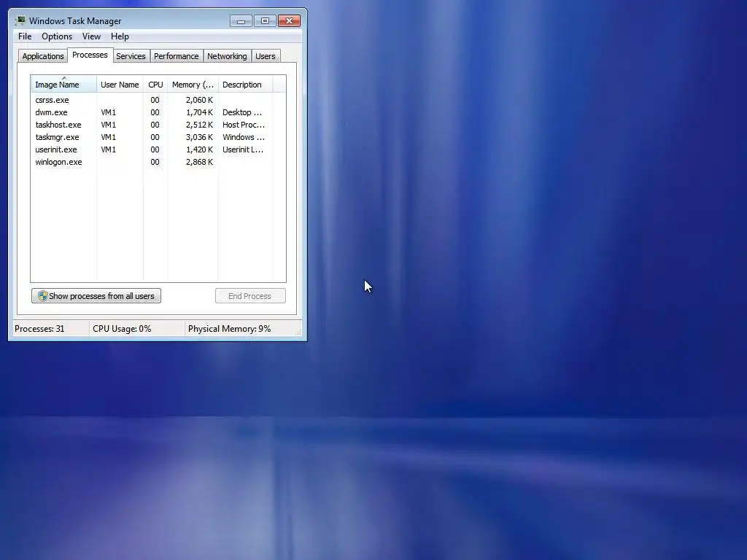Screen dimensions: 747x560
Task: Click memory value 3,036 K
Action: tap(199, 137)
